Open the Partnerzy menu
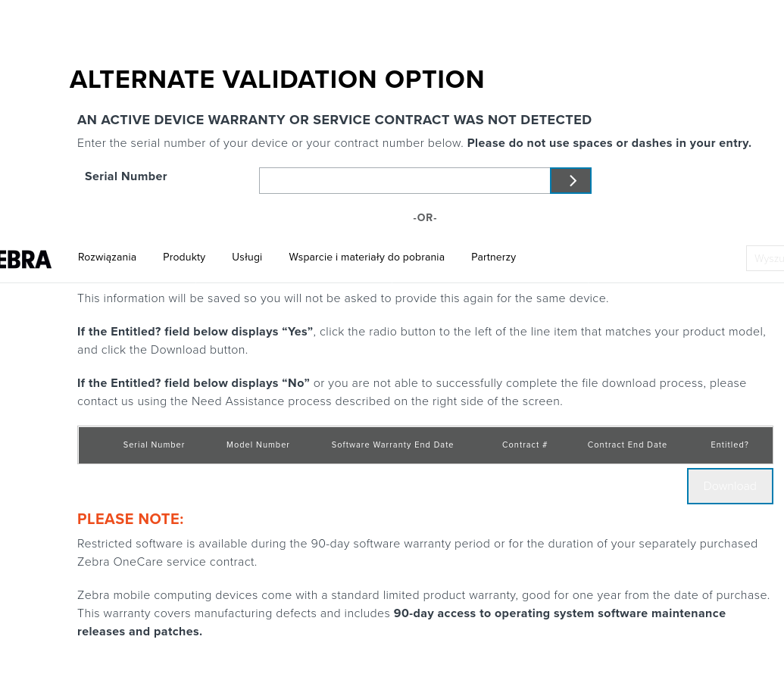The height and width of the screenshot is (677, 784). pos(493,257)
